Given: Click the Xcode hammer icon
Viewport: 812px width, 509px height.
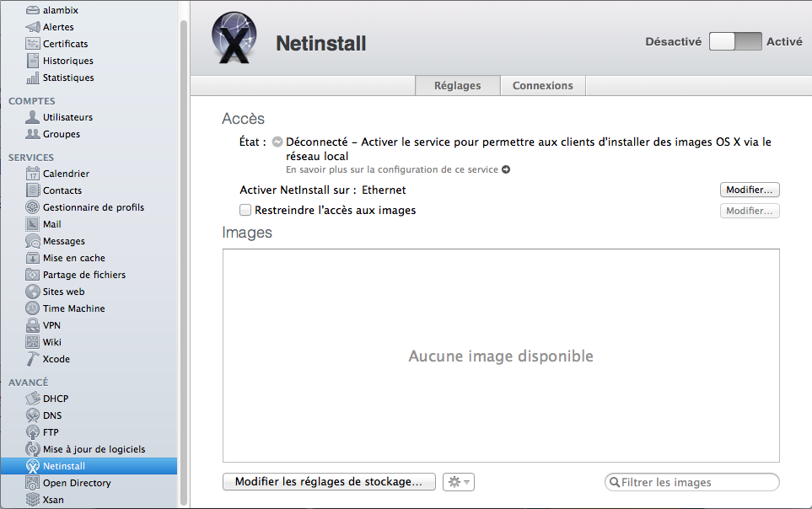Looking at the screenshot, I should click(x=33, y=359).
